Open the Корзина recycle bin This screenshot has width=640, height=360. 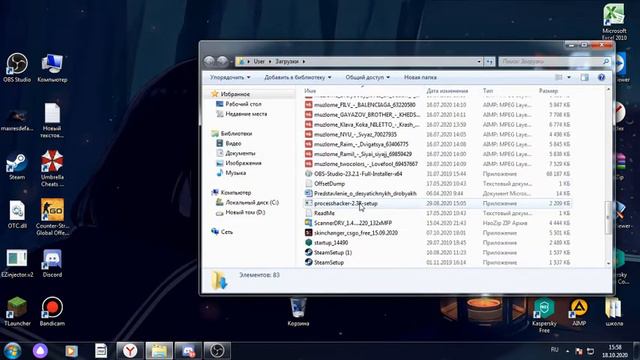coord(298,312)
